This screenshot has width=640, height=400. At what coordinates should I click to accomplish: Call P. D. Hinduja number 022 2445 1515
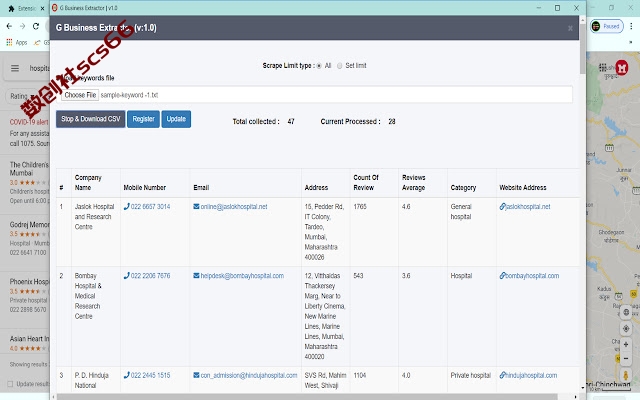150,376
